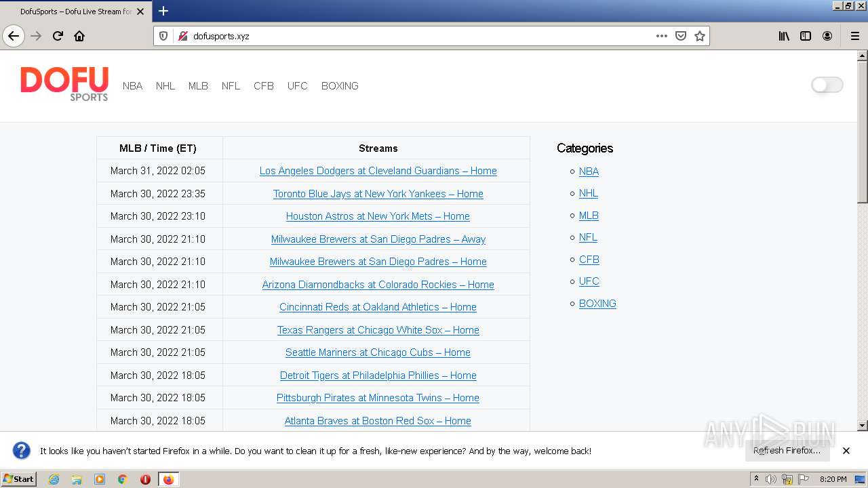Screen dimensions: 868x488
Task: Open page actions three-dot menu
Action: 662,36
